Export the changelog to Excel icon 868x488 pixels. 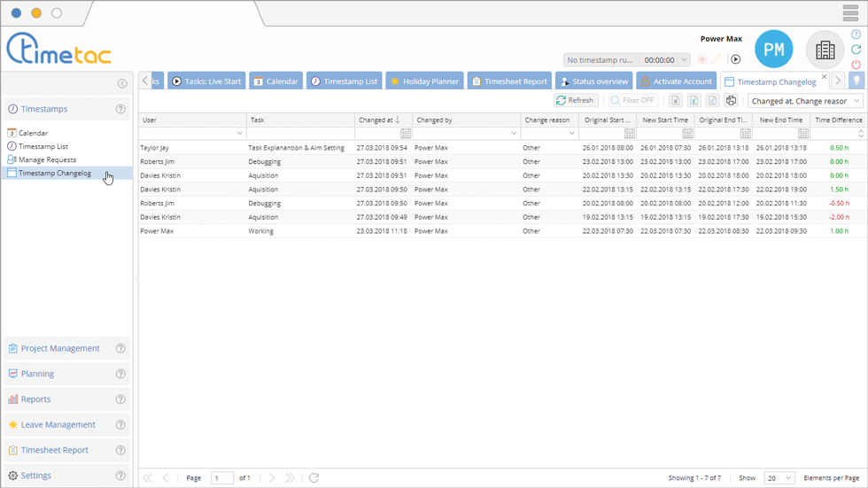tap(675, 100)
